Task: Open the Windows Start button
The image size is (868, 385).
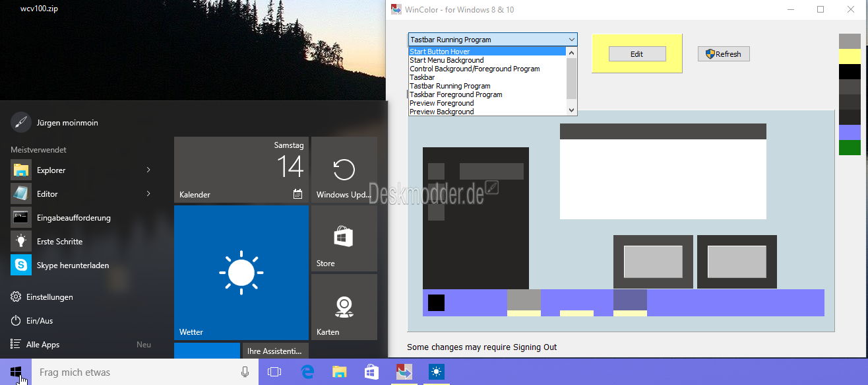Action: coord(16,372)
